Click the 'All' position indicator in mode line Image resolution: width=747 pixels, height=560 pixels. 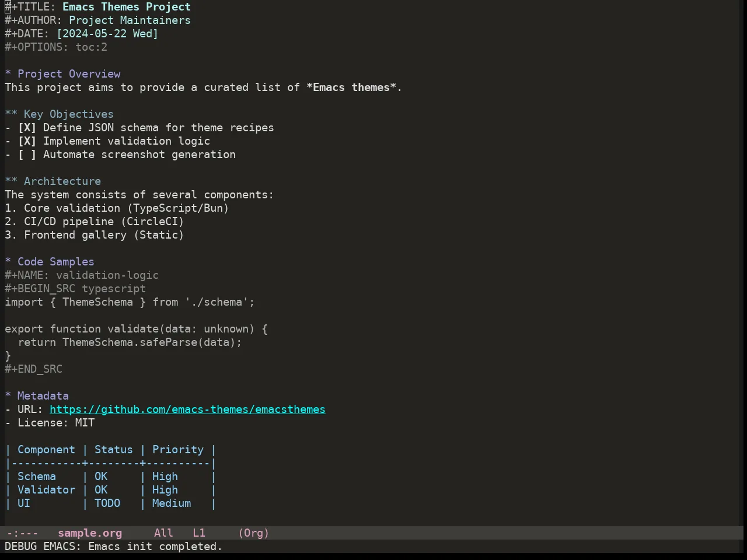[163, 533]
